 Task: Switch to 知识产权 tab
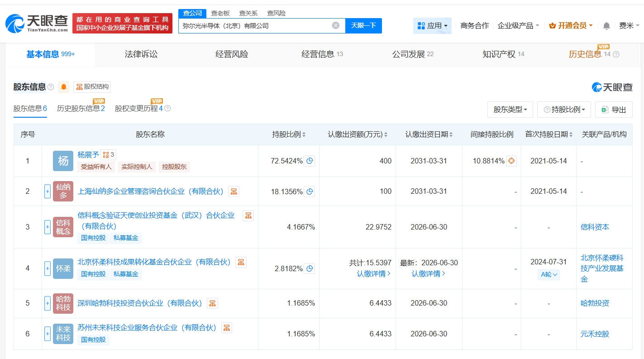pos(503,54)
